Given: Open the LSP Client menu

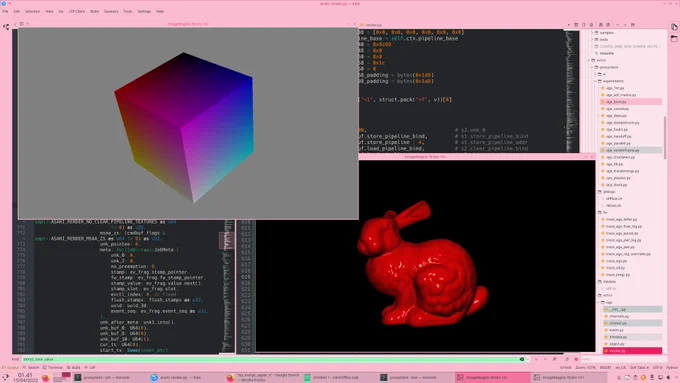Looking at the screenshot, I should click(77, 11).
